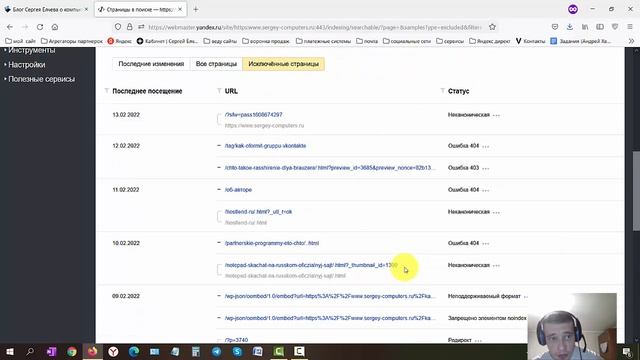
Task: Expand the ellipsis beside Ошибка 403 status
Action: pyautogui.click(x=486, y=168)
